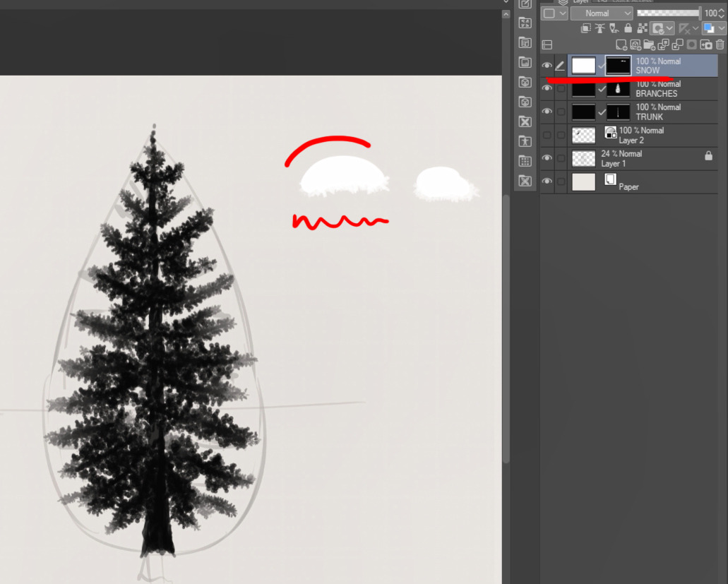Open the layer color dropdown arrow
The image size is (728, 584).
(721, 29)
